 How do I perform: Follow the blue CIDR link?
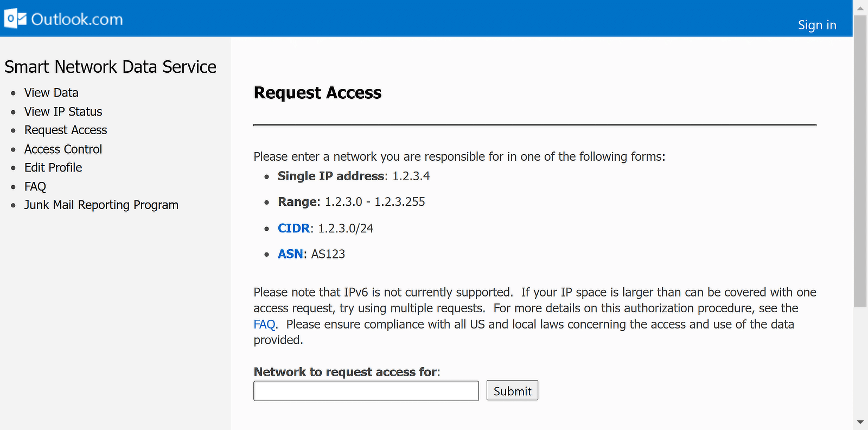pyautogui.click(x=293, y=229)
